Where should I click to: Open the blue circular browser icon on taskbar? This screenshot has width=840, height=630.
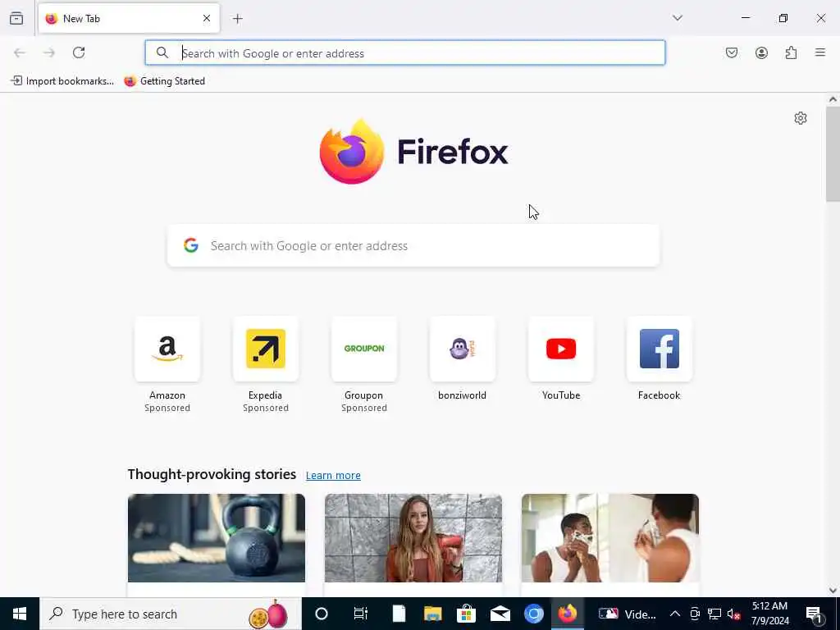point(533,614)
